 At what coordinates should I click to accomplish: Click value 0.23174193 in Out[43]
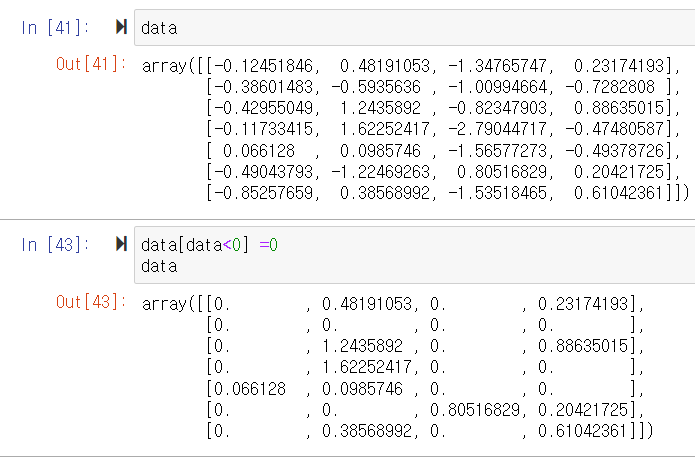(583, 304)
